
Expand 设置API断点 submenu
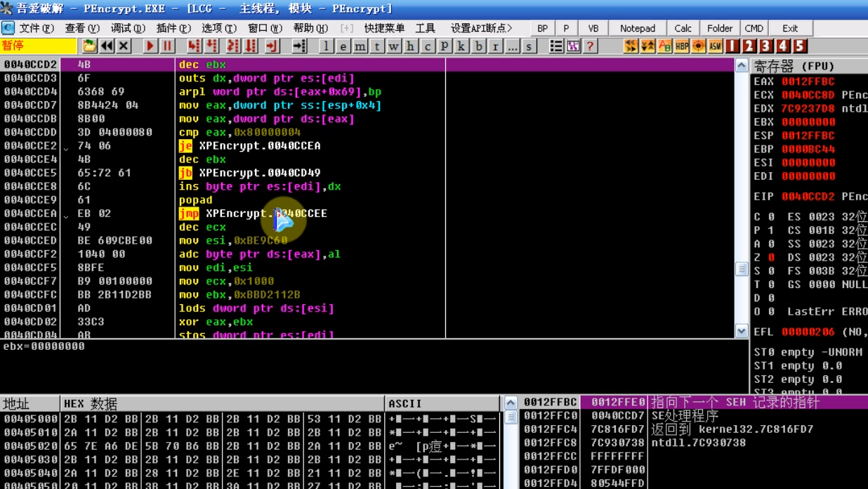[x=481, y=28]
